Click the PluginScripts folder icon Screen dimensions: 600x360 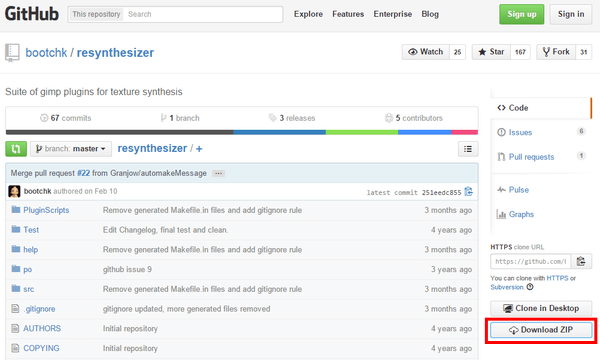16,209
